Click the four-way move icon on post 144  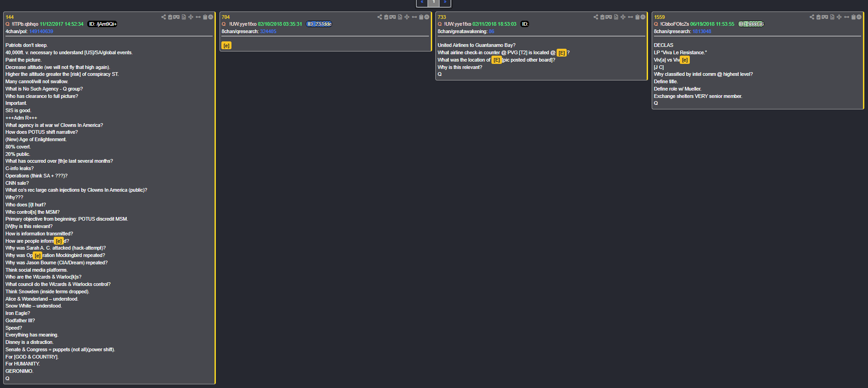191,17
